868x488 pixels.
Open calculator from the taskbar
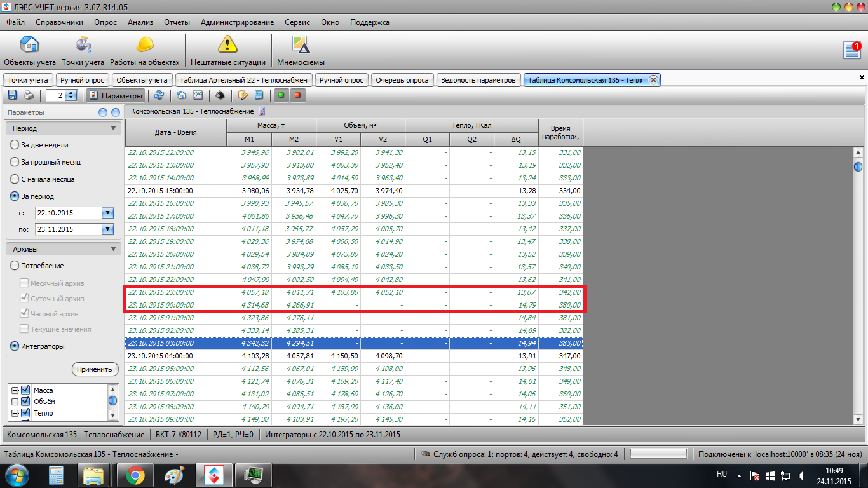55,475
